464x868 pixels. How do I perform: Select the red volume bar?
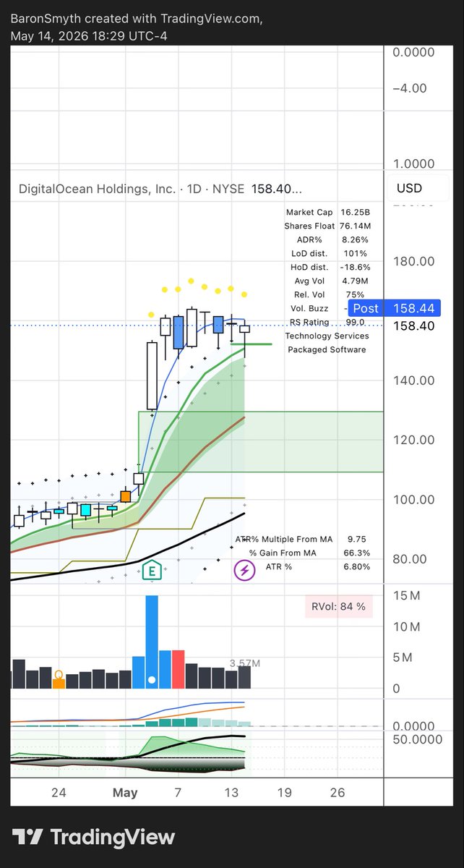(x=178, y=670)
